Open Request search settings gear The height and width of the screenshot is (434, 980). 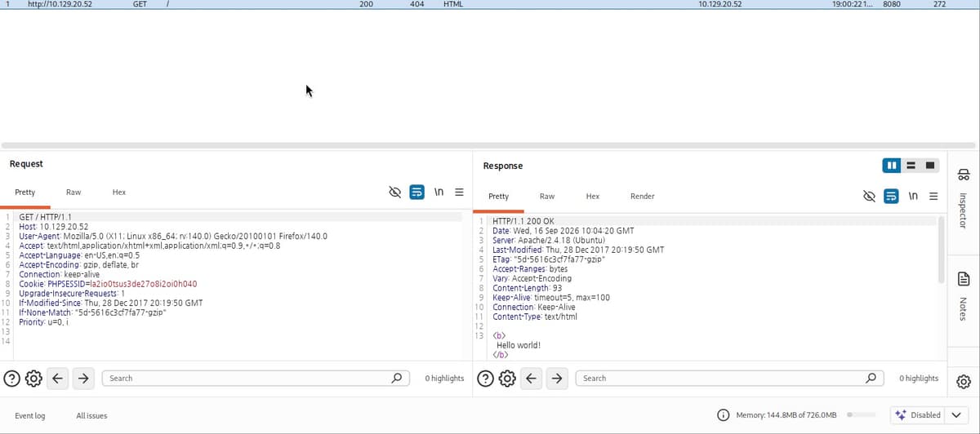(x=33, y=378)
